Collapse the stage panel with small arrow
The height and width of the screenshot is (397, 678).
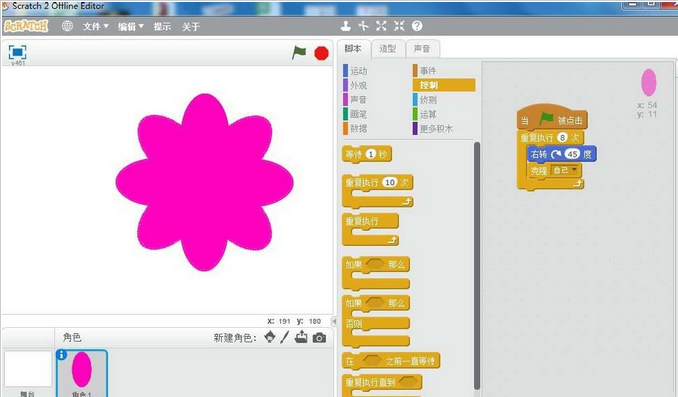tap(334, 321)
